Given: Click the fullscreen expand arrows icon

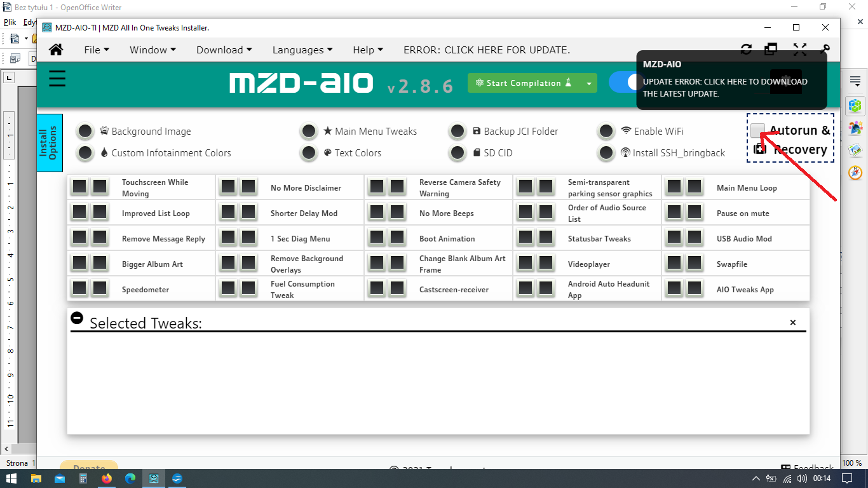Looking at the screenshot, I should pyautogui.click(x=799, y=50).
